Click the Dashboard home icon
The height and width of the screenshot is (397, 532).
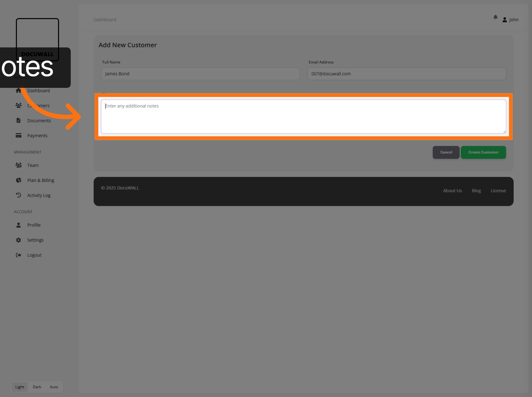pyautogui.click(x=18, y=90)
